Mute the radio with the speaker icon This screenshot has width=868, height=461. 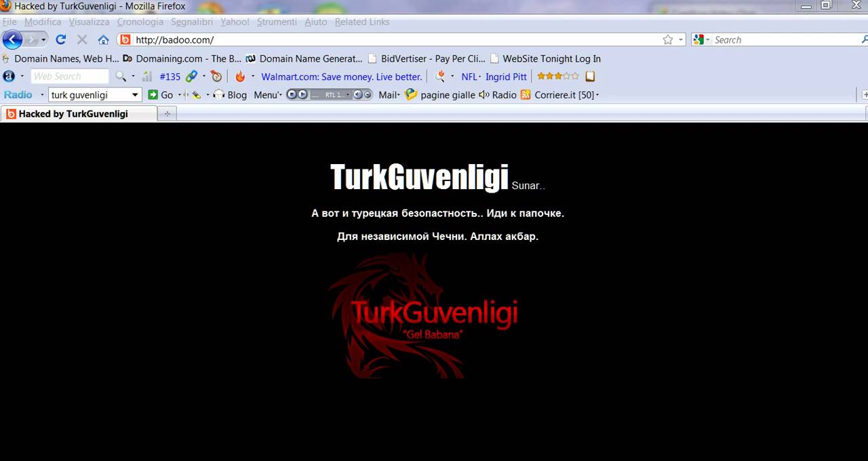point(357,95)
